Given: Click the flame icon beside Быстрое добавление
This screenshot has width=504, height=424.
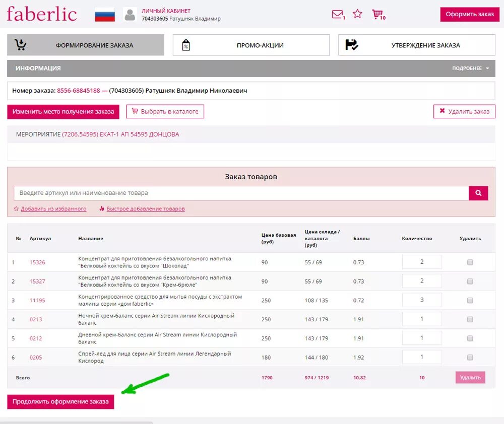Looking at the screenshot, I should coord(102,209).
